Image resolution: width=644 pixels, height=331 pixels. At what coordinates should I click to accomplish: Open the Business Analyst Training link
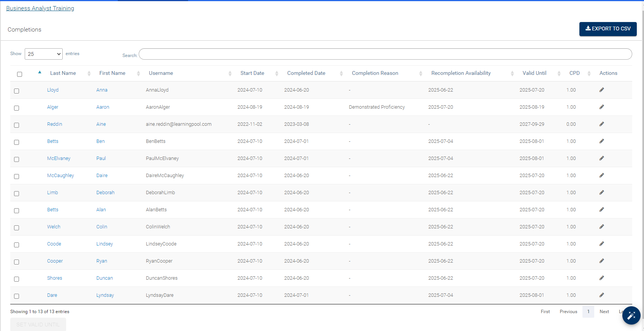(x=40, y=8)
